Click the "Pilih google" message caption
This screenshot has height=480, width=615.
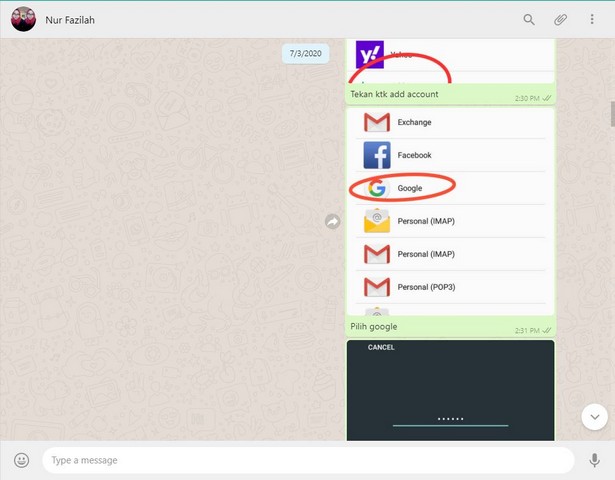(x=374, y=327)
